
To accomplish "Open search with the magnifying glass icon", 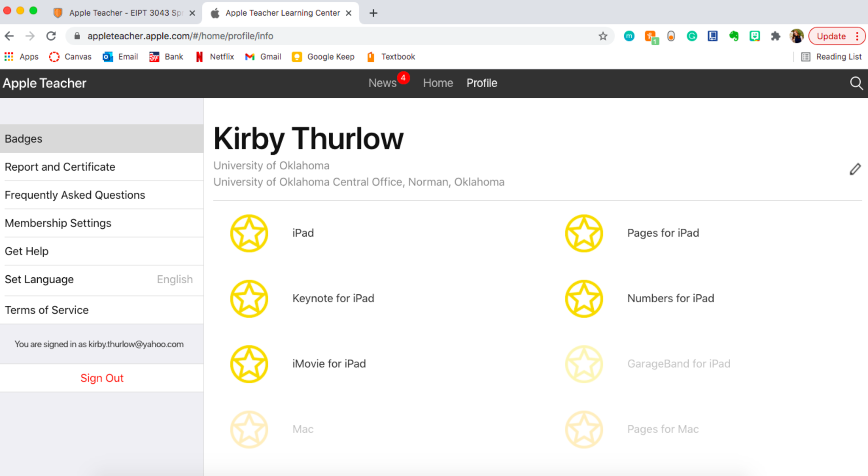I will click(856, 83).
